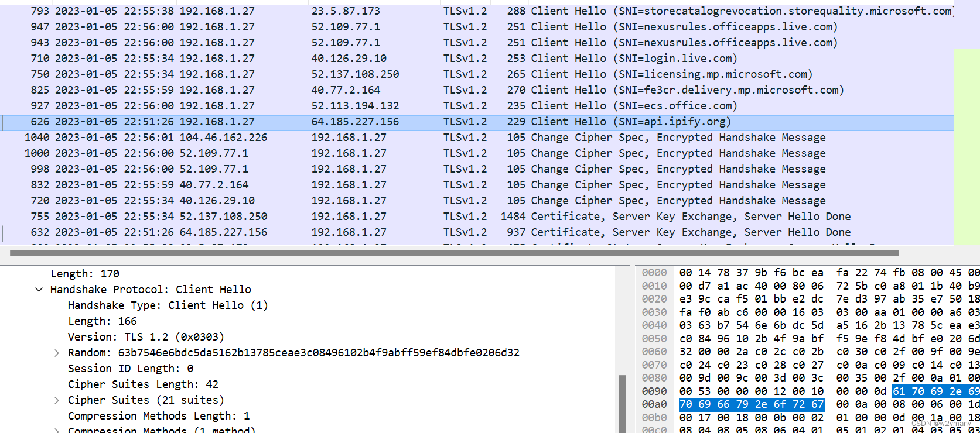Screen dimensions: 980x433
Task: Click highlighted bytes 70 69 66 79 2e 6f 72 67
Action: click(752, 404)
